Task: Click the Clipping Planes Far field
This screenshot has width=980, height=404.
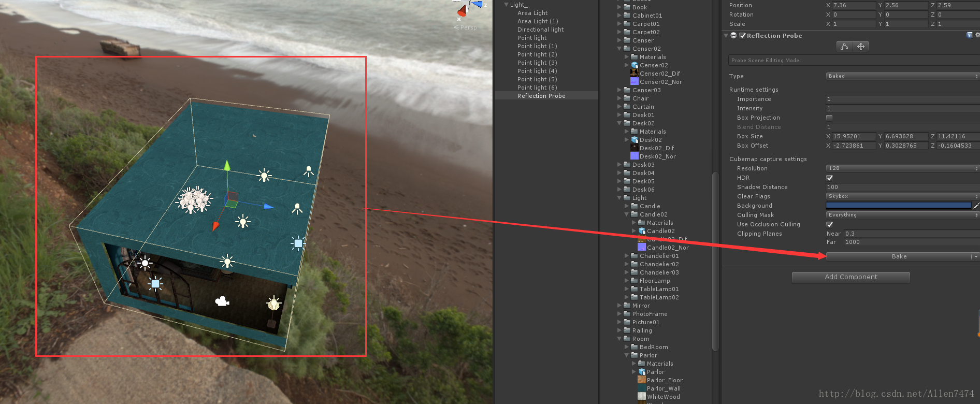Action: (x=912, y=242)
